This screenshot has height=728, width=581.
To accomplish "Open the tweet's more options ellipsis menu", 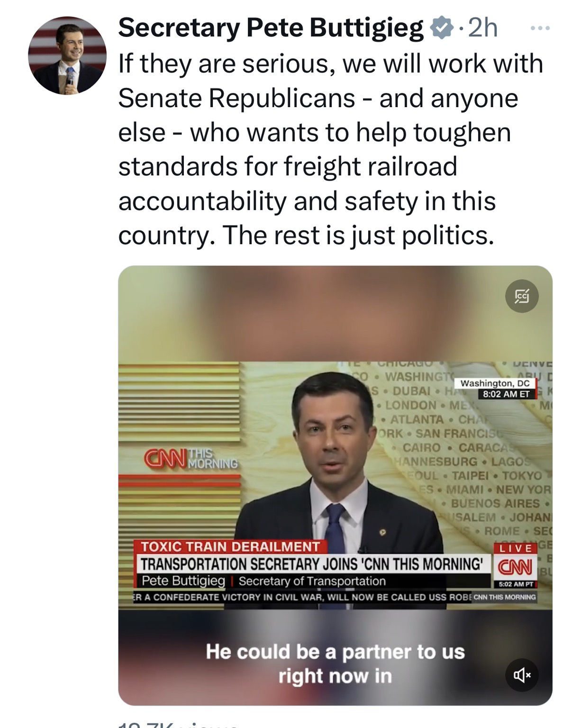I will click(539, 28).
